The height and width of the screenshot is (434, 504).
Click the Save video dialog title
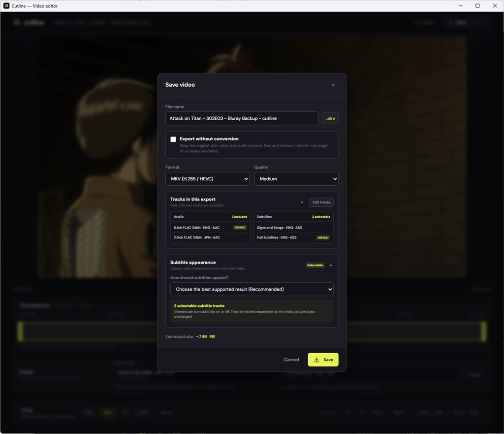pos(180,85)
